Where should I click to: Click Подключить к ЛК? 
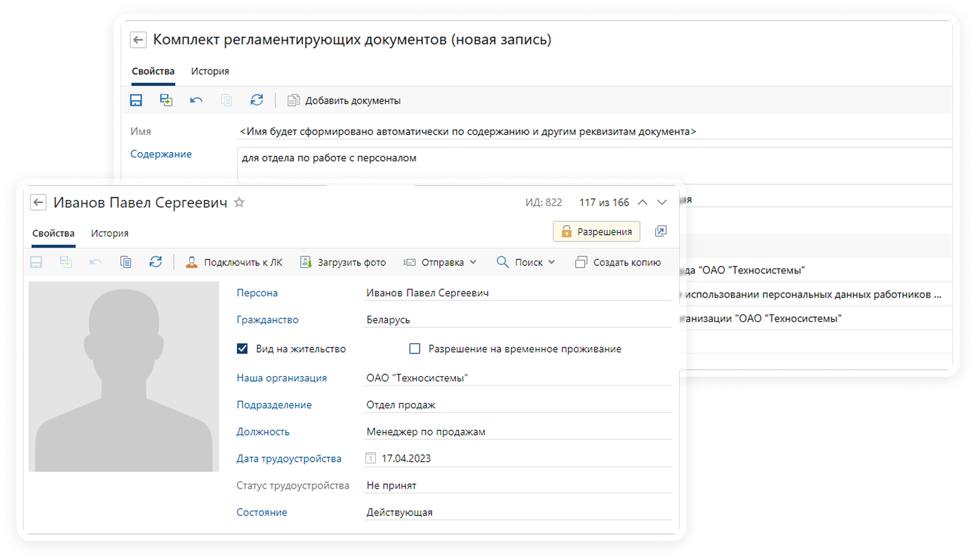(x=234, y=262)
